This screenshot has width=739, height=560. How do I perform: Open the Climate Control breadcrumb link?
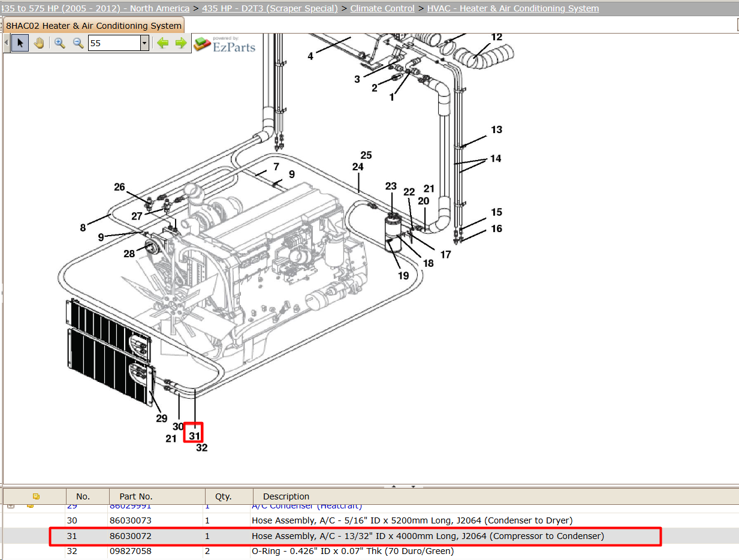pos(382,8)
